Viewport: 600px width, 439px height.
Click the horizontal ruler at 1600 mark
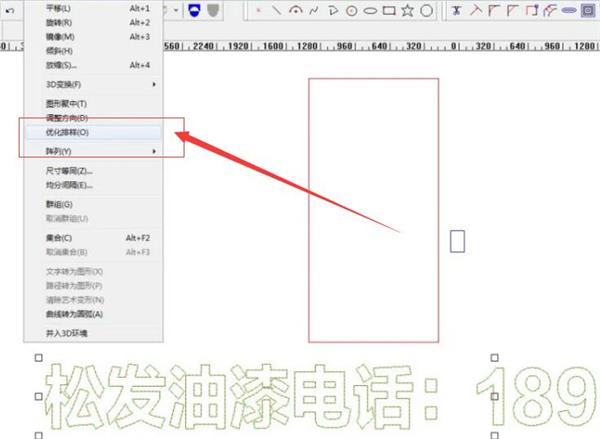click(273, 46)
